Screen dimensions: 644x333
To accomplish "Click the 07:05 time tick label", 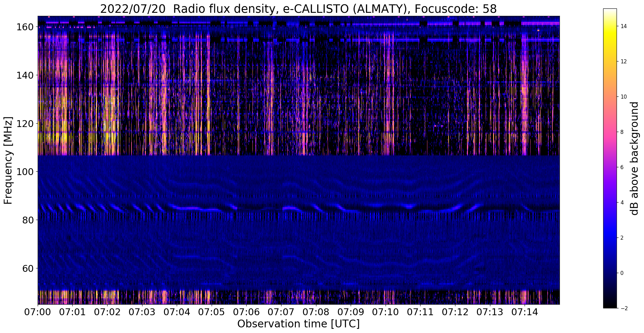I will [x=212, y=312].
